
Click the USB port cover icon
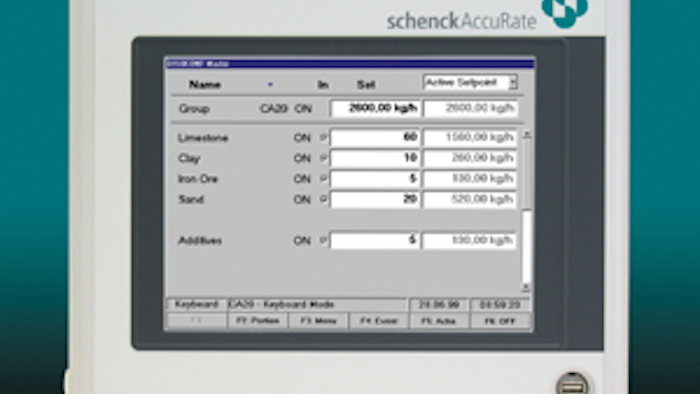pos(572,384)
